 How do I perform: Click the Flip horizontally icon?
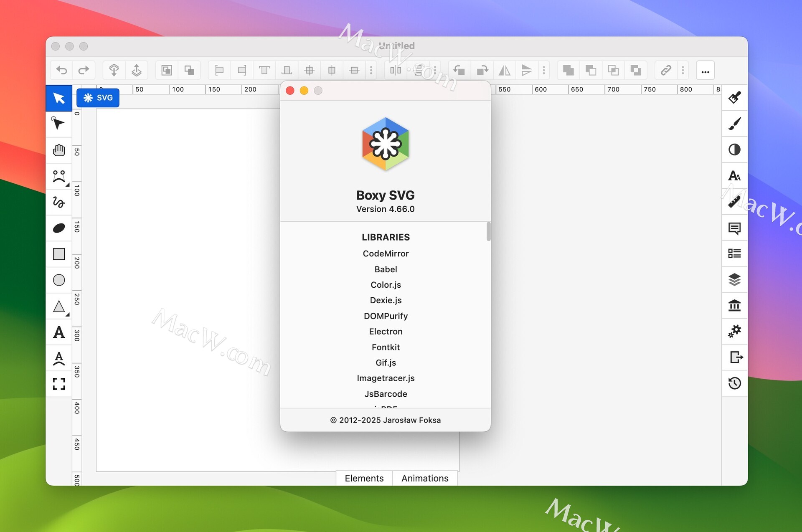pyautogui.click(x=505, y=70)
